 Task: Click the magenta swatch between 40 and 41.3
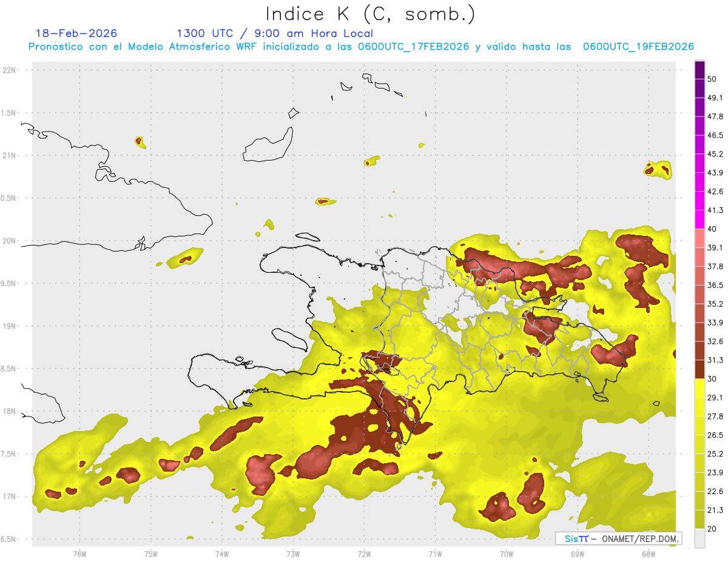pos(699,219)
